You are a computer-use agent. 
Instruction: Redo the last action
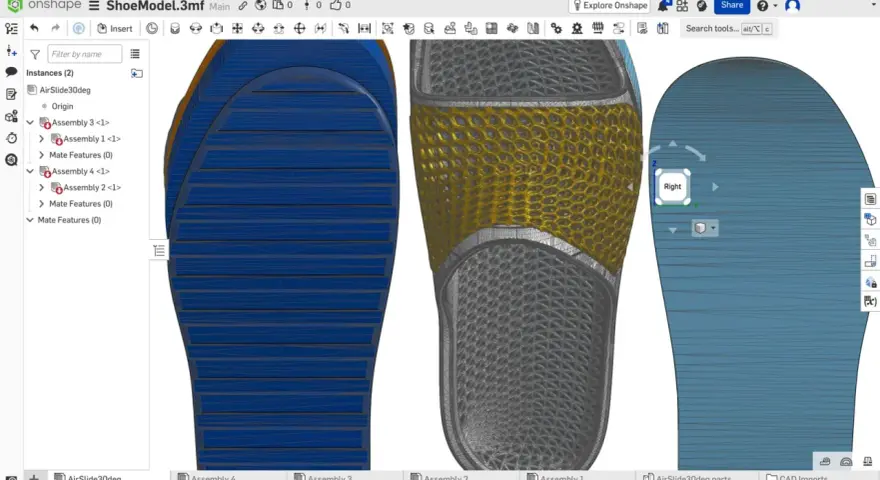[x=55, y=28]
